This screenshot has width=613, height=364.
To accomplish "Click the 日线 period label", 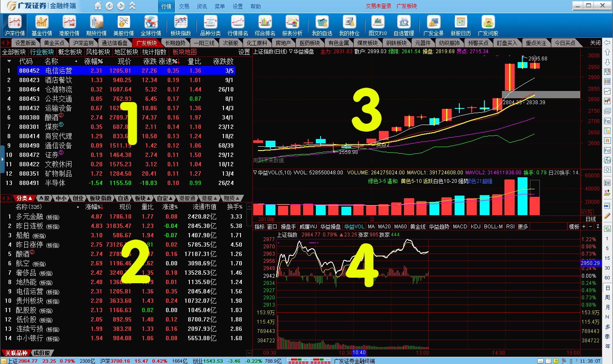I will (x=591, y=219).
